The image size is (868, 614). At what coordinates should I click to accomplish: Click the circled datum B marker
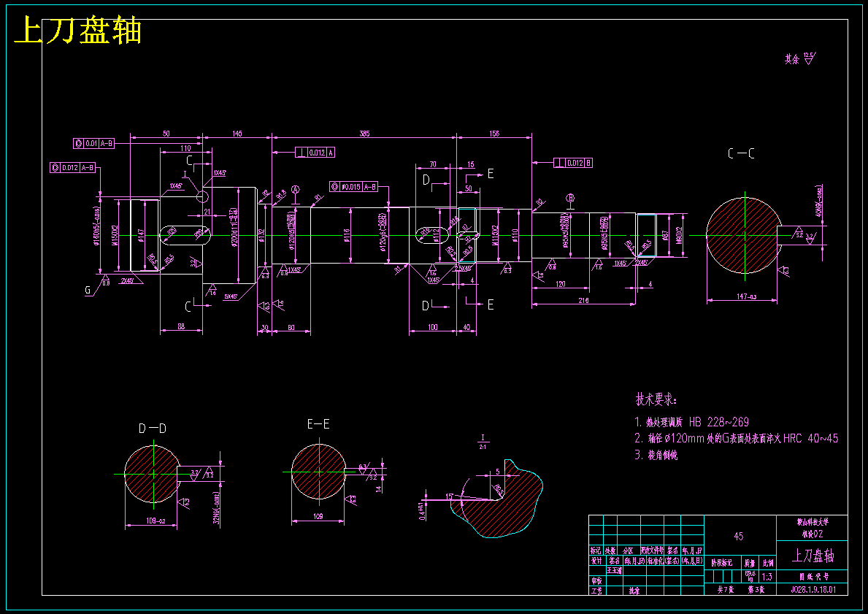tap(571, 198)
